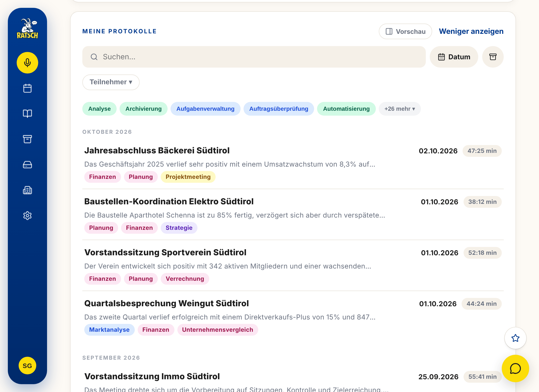The image size is (539, 392).
Task: Expand the Teilnehmer dropdown
Action: (x=111, y=82)
